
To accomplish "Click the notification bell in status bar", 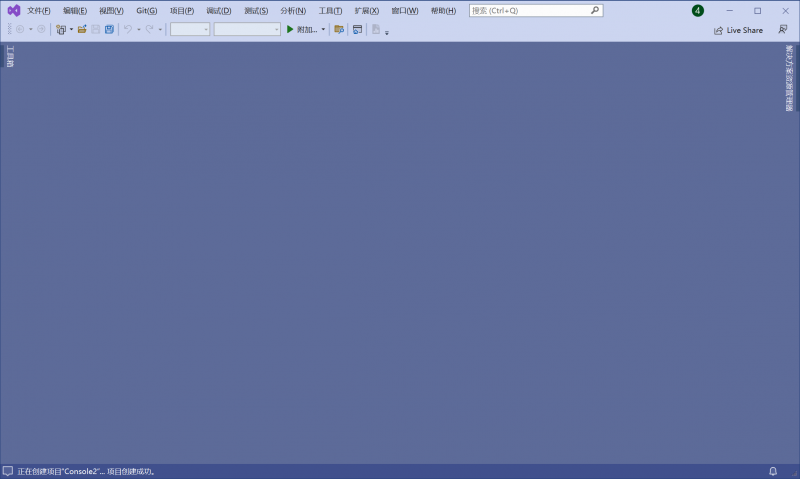I will (772, 471).
